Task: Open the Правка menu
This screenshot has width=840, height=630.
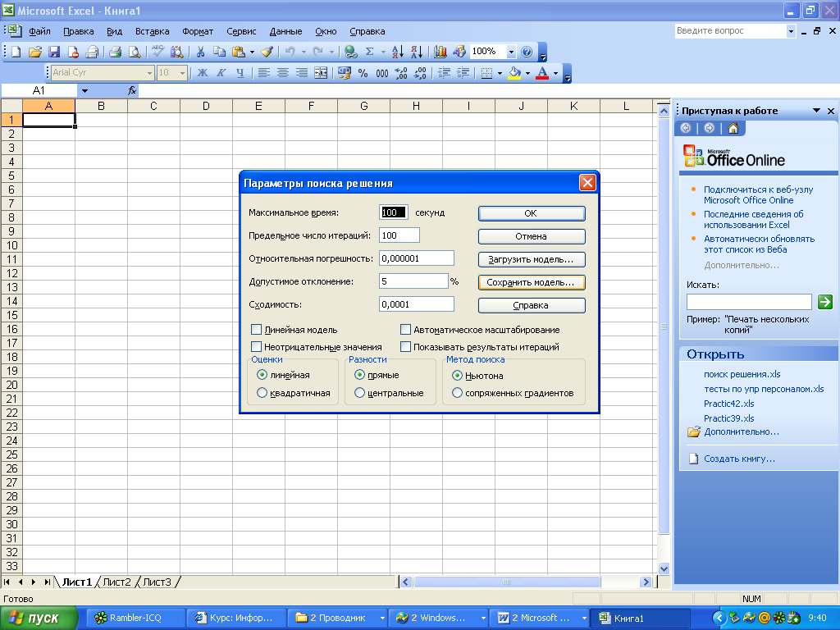Action: [78, 31]
